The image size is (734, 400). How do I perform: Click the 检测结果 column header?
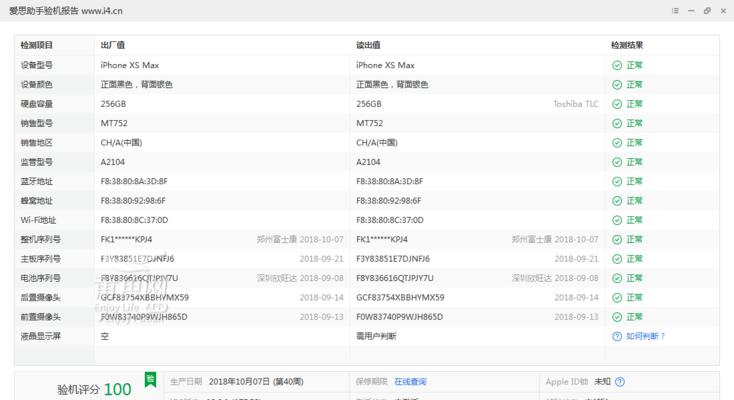627,45
